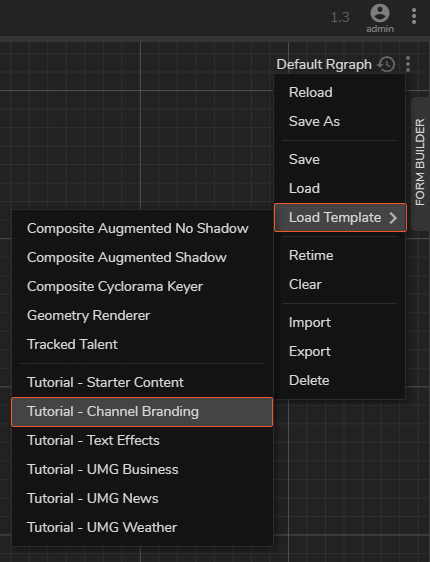430x562 pixels.
Task: Click the Import menu item
Action: point(340,323)
